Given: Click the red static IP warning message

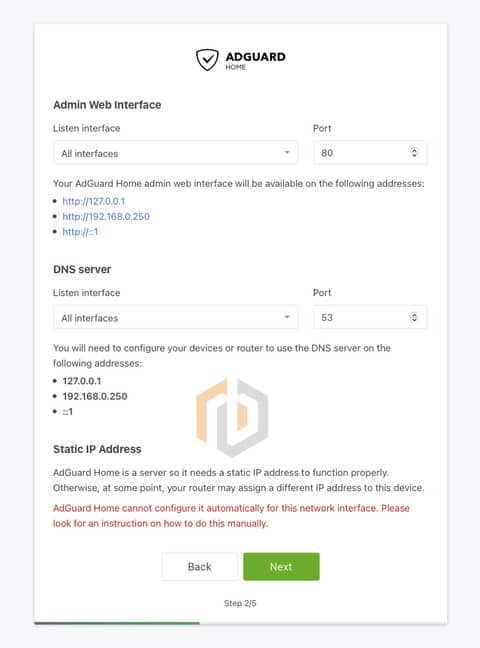Looking at the screenshot, I should pos(231,516).
